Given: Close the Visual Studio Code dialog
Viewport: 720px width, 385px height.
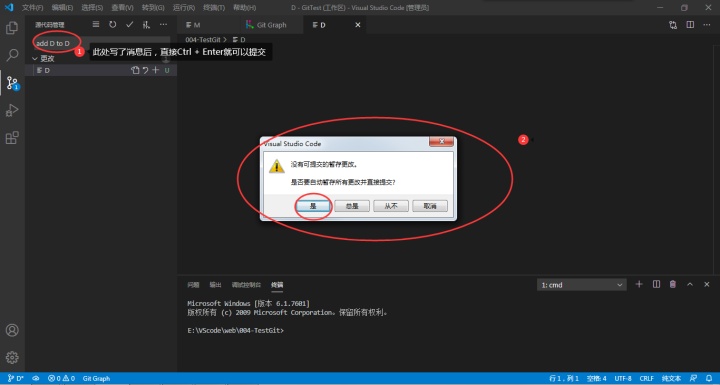Looking at the screenshot, I should coord(441,142).
